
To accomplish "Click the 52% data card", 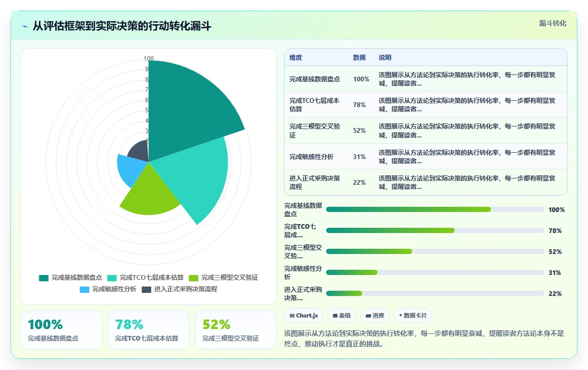I will tap(236, 330).
